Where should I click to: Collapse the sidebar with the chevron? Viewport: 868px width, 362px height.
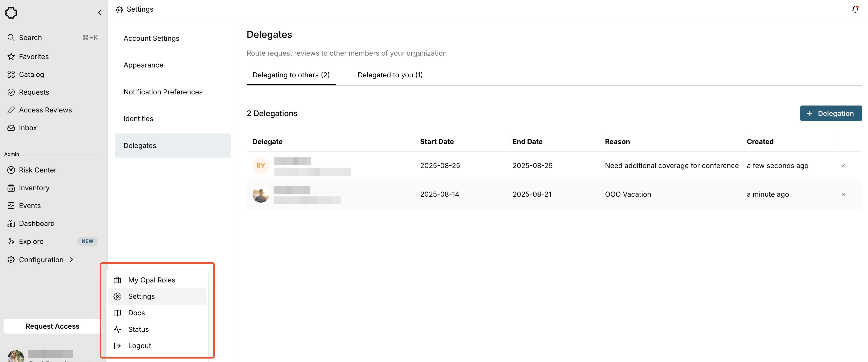coord(99,13)
